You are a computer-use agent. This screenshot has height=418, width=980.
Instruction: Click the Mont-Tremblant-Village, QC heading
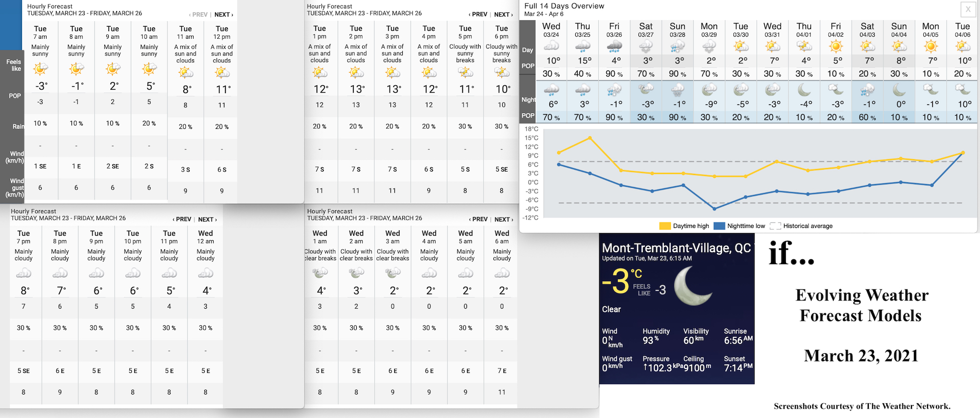676,248
